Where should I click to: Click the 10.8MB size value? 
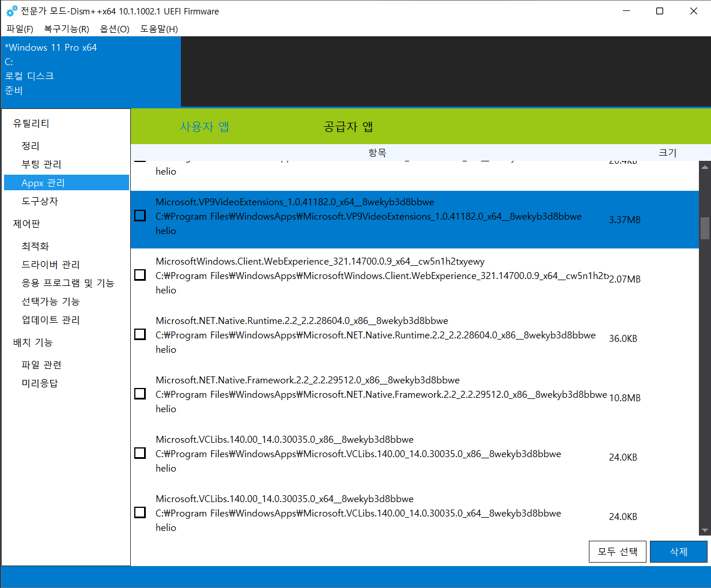625,398
